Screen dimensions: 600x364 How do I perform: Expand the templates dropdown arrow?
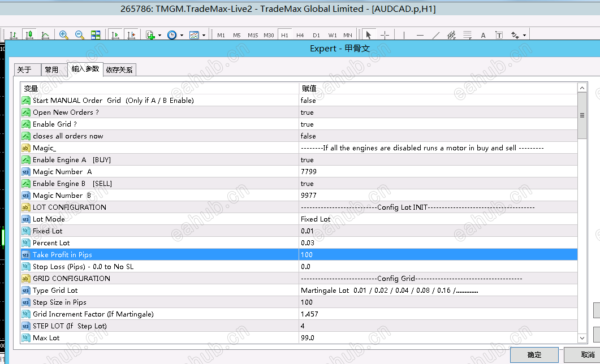coord(204,35)
